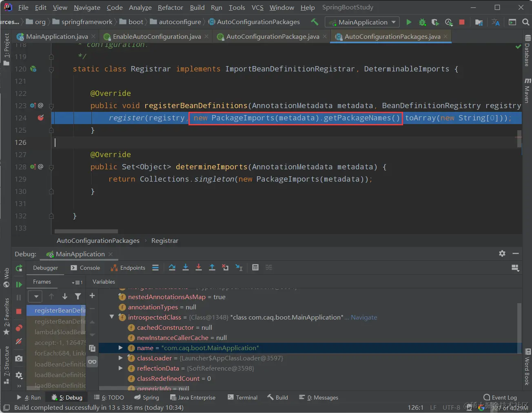The image size is (532, 413).
Task: Toggle Mute Breakpoints in debug sidebar
Action: tap(19, 341)
